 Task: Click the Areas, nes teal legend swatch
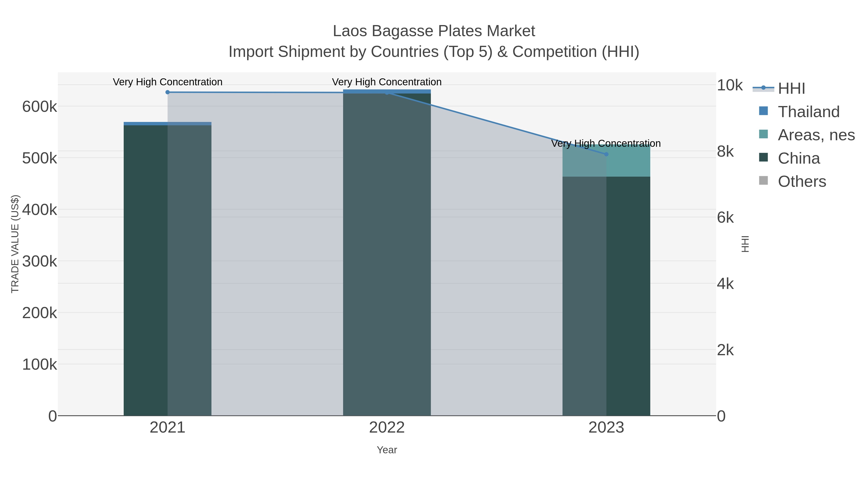(763, 134)
